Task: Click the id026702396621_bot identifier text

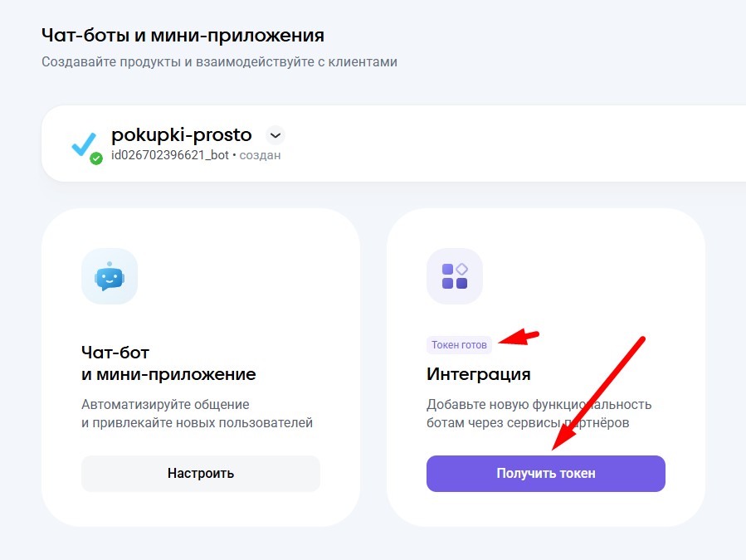Action: [x=170, y=155]
